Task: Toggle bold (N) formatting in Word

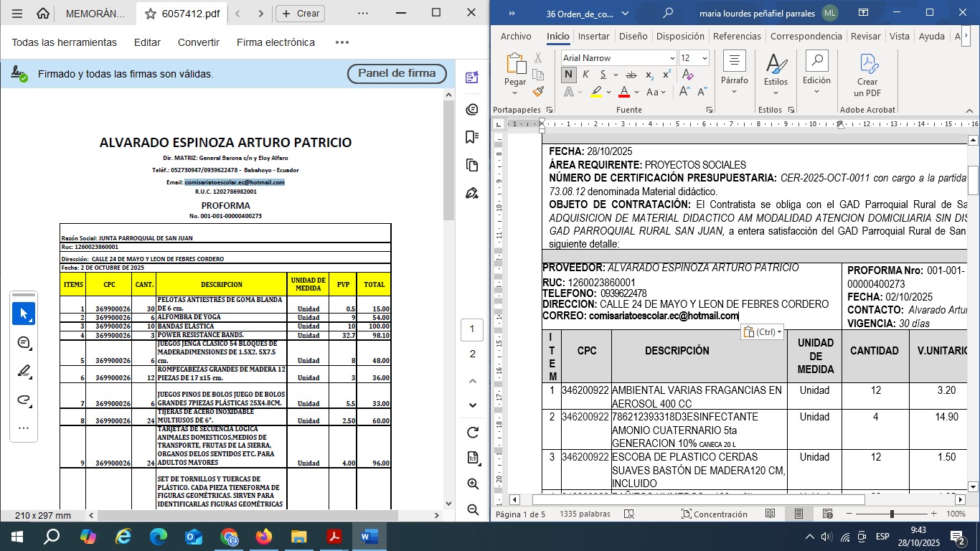Action: pyautogui.click(x=568, y=75)
